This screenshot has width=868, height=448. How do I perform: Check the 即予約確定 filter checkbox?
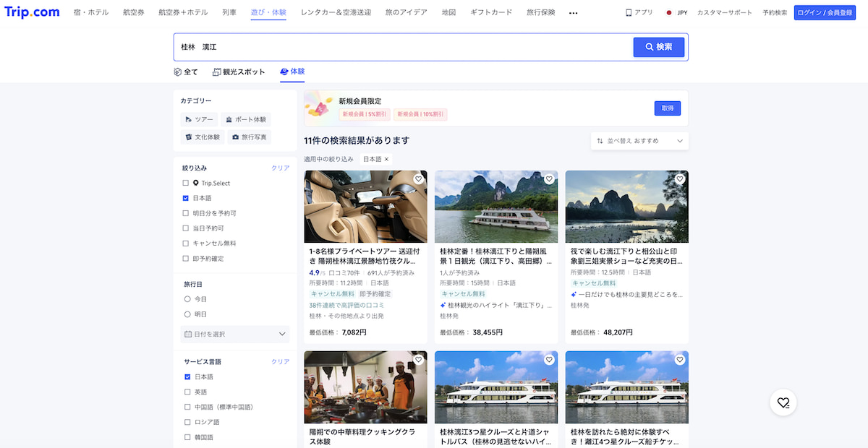pos(186,259)
